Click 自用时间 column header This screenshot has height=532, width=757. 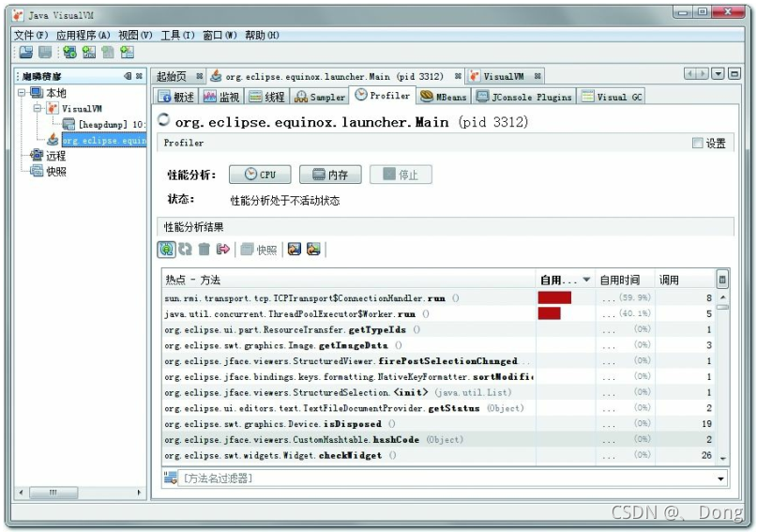click(x=625, y=280)
